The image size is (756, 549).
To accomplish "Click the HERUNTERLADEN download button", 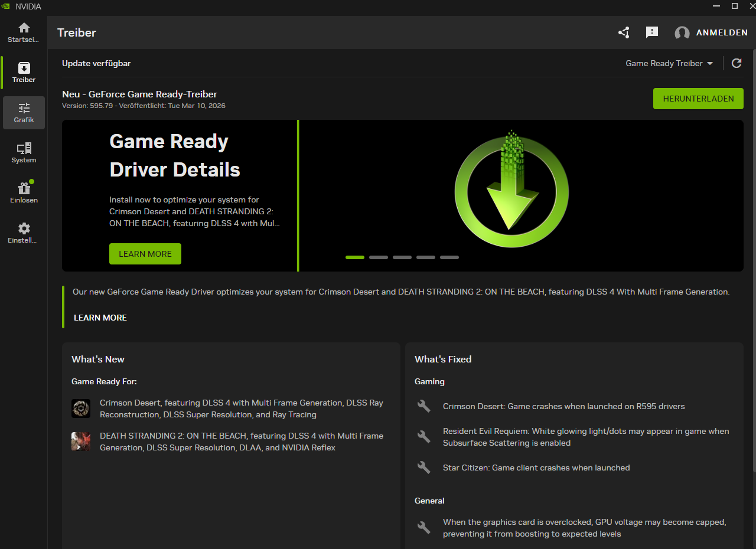I will coord(698,99).
